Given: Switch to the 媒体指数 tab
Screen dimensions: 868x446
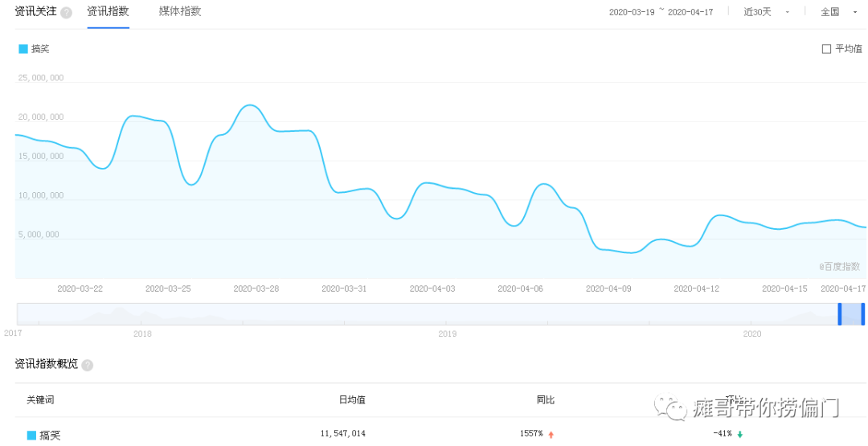Looking at the screenshot, I should point(180,12).
